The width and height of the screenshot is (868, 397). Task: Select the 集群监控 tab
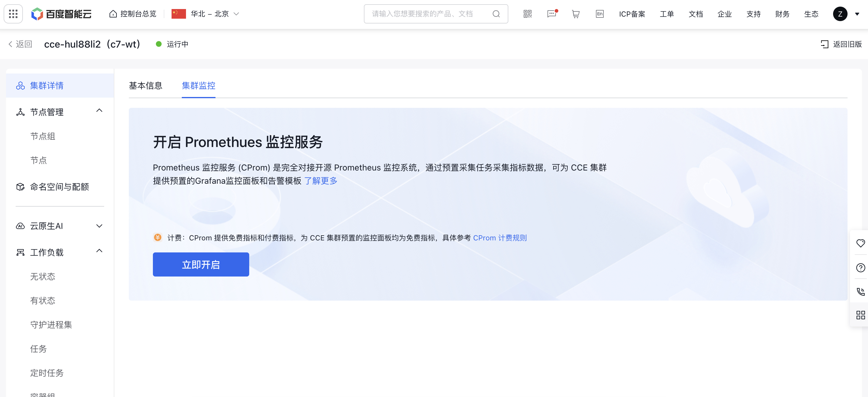point(198,86)
